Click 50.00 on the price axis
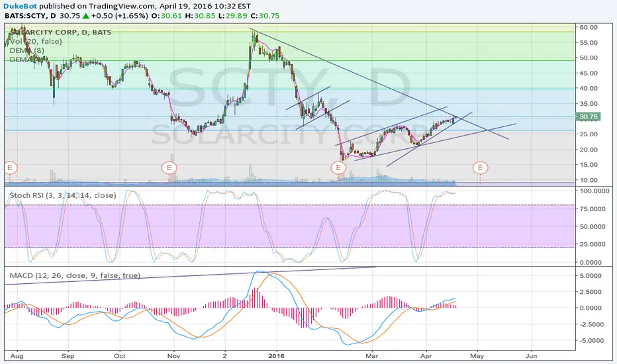 pos(589,58)
